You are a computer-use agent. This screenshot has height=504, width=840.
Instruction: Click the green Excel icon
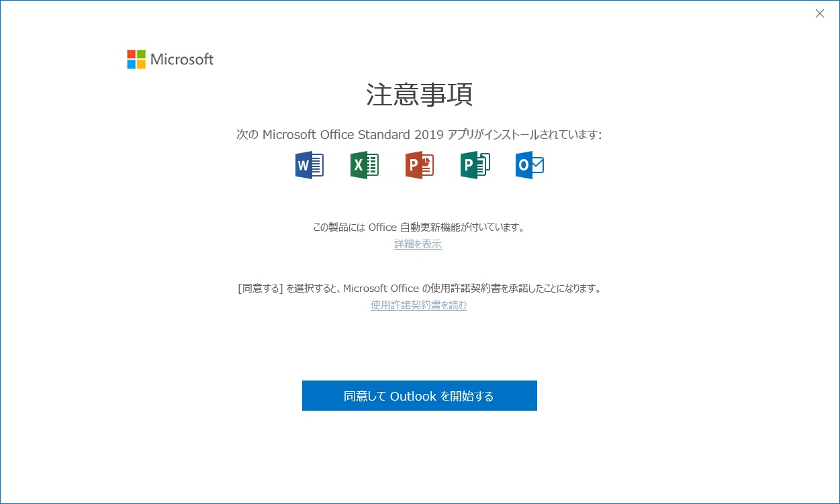point(364,165)
